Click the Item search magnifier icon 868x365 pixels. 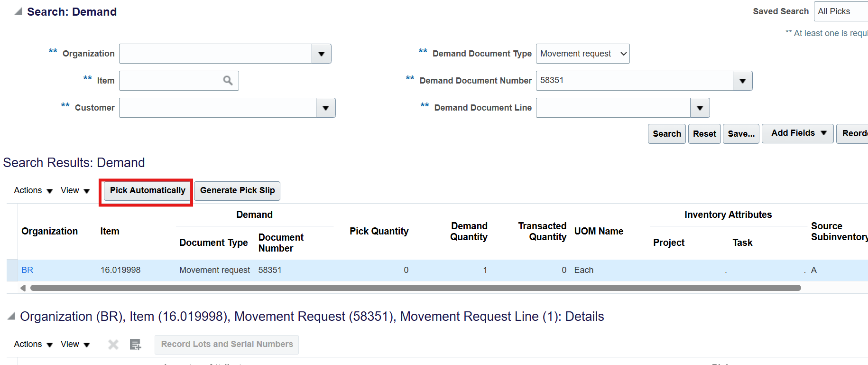[228, 81]
